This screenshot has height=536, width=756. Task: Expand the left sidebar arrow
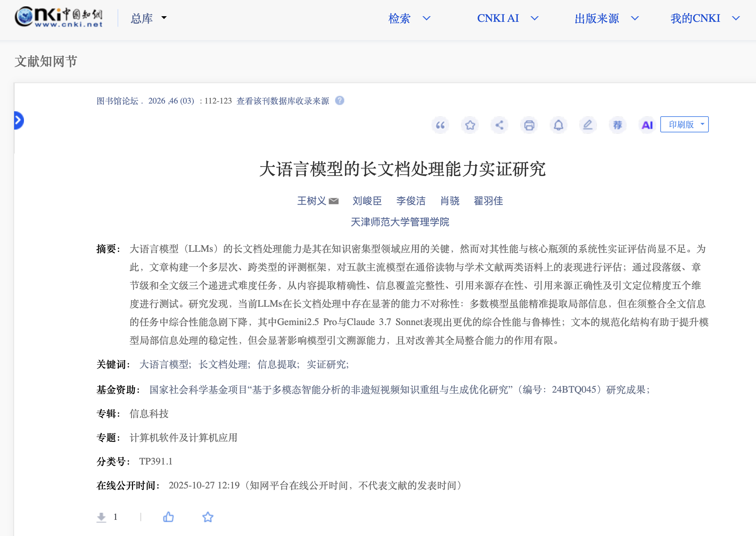coord(19,120)
